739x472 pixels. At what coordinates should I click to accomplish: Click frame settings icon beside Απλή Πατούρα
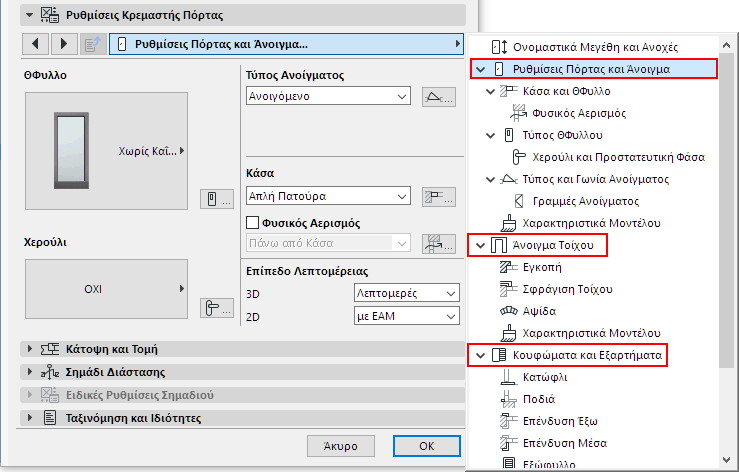pyautogui.click(x=433, y=196)
